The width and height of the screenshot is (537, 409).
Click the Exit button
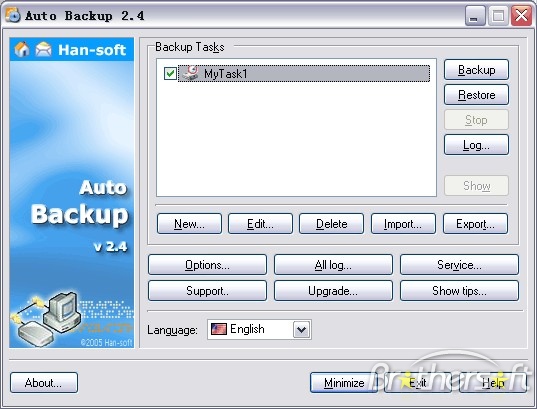pyautogui.click(x=418, y=383)
